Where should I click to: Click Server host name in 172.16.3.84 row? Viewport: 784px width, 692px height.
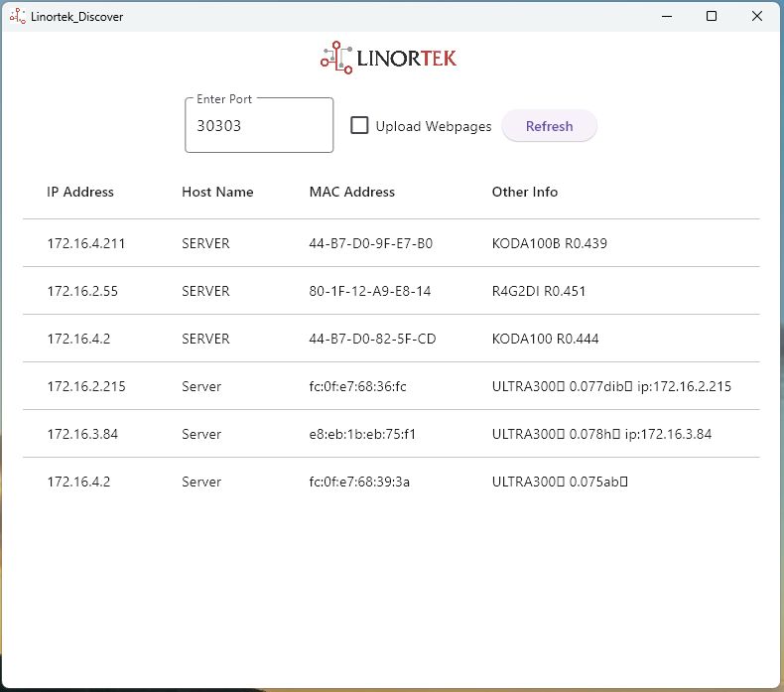[201, 434]
